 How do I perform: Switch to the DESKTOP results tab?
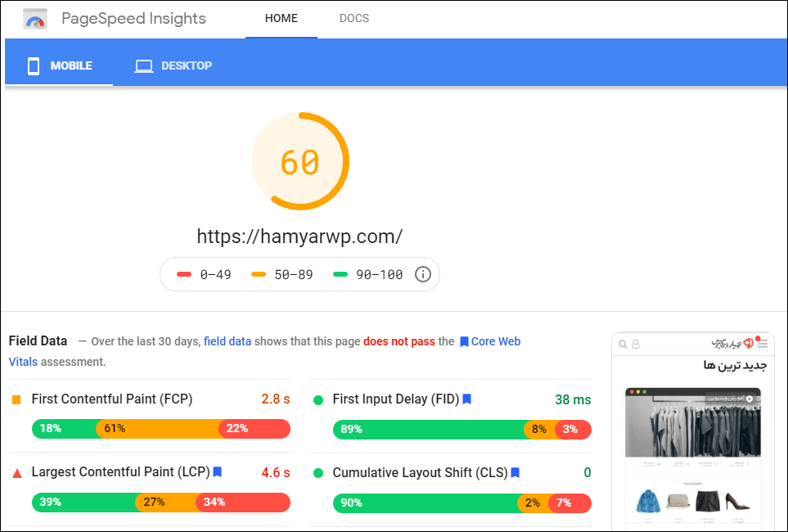click(x=173, y=65)
